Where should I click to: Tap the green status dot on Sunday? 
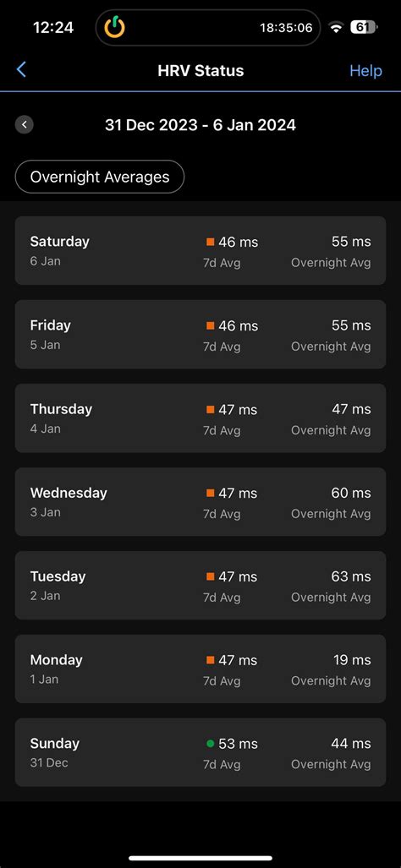point(211,744)
